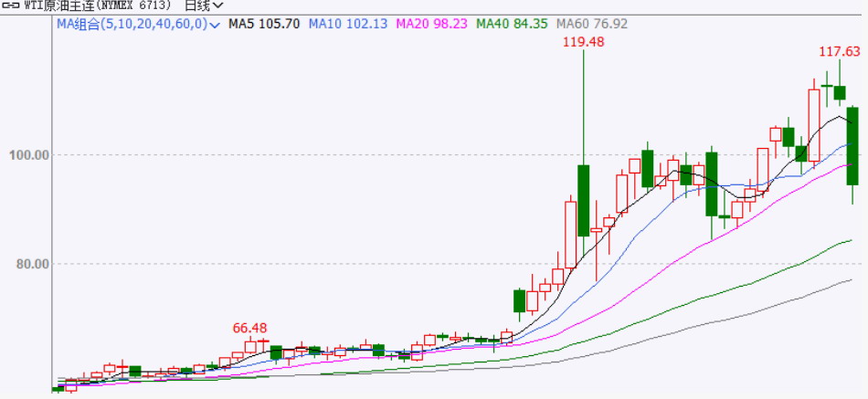The image size is (868, 399).
Task: Click the 80.00 price axis label
Action: (30, 264)
